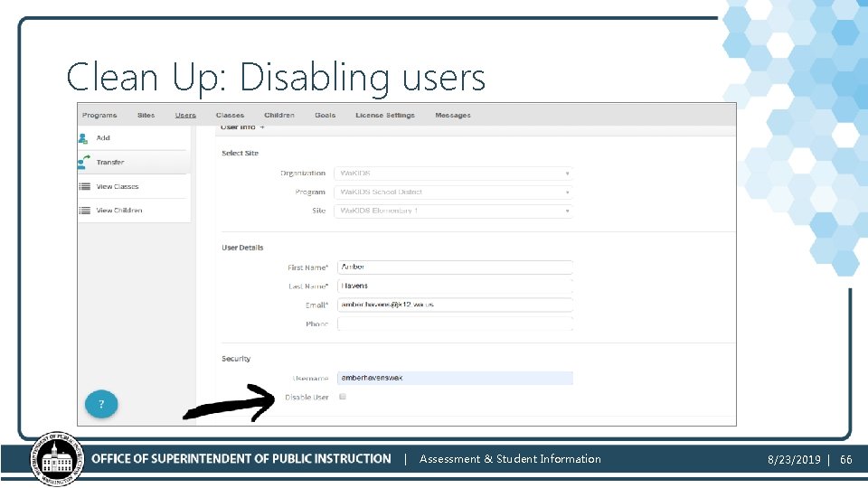Image resolution: width=868 pixels, height=488 pixels.
Task: Open the Goals menu tab
Action: pos(325,115)
